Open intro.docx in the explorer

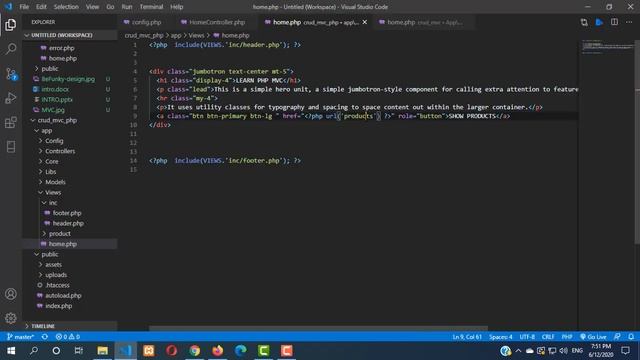pos(55,89)
